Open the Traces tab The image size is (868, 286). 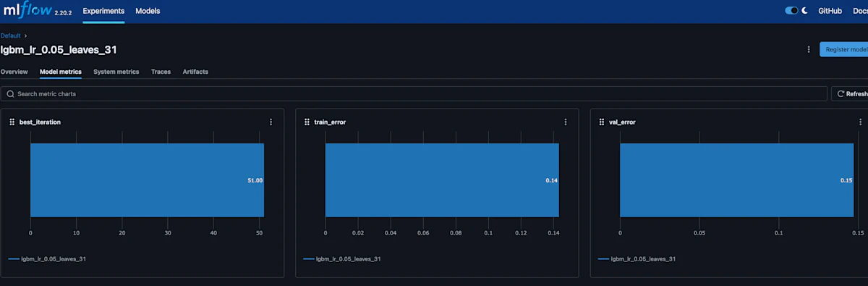[x=161, y=72]
